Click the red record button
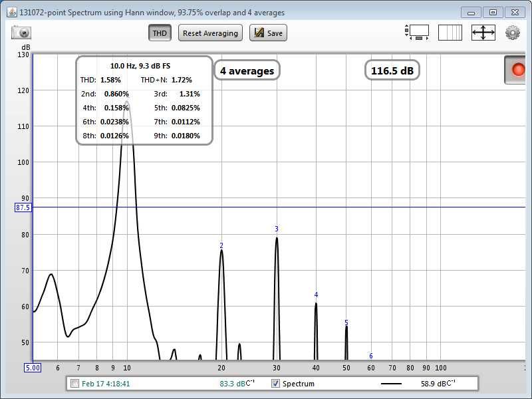Viewport: 532px width, 399px height. tap(517, 70)
